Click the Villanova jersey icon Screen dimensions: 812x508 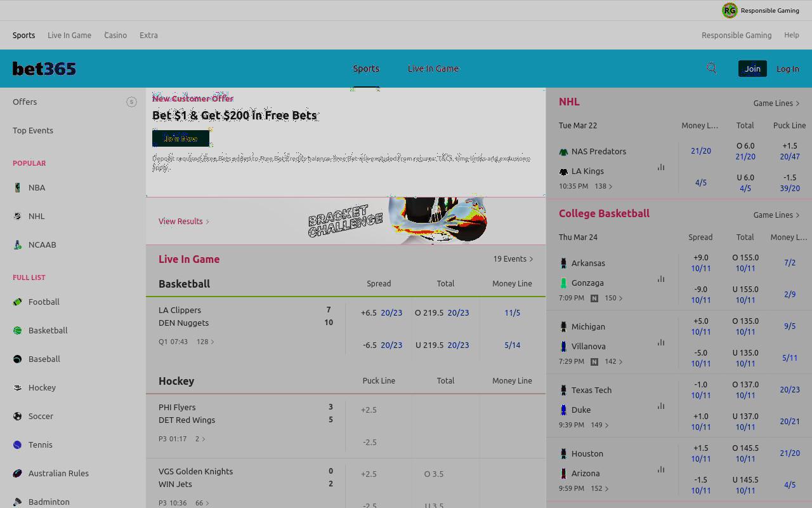click(563, 346)
